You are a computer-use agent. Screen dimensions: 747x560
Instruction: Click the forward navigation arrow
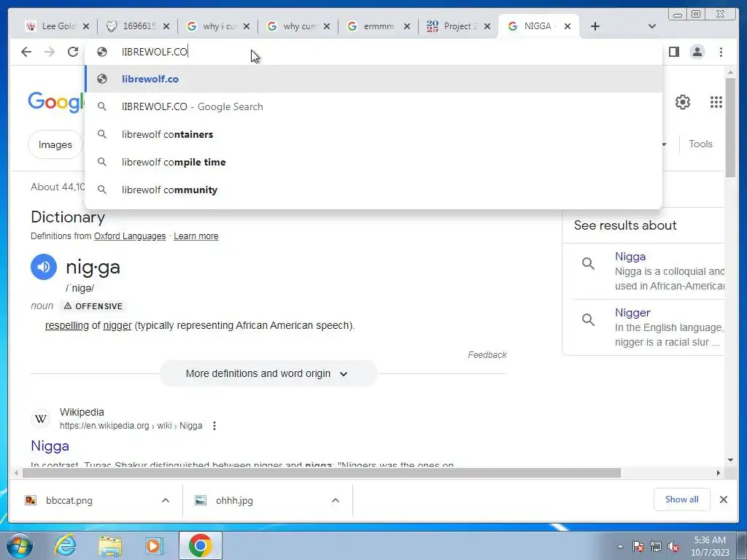[50, 52]
